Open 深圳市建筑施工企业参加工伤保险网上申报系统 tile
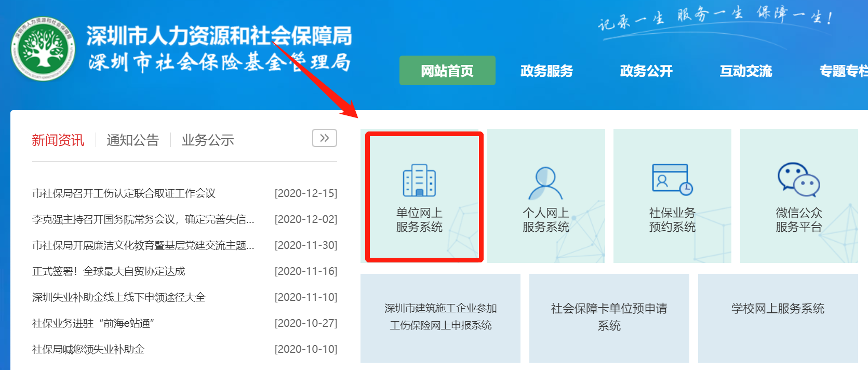Image resolution: width=868 pixels, height=370 pixels. 440,318
